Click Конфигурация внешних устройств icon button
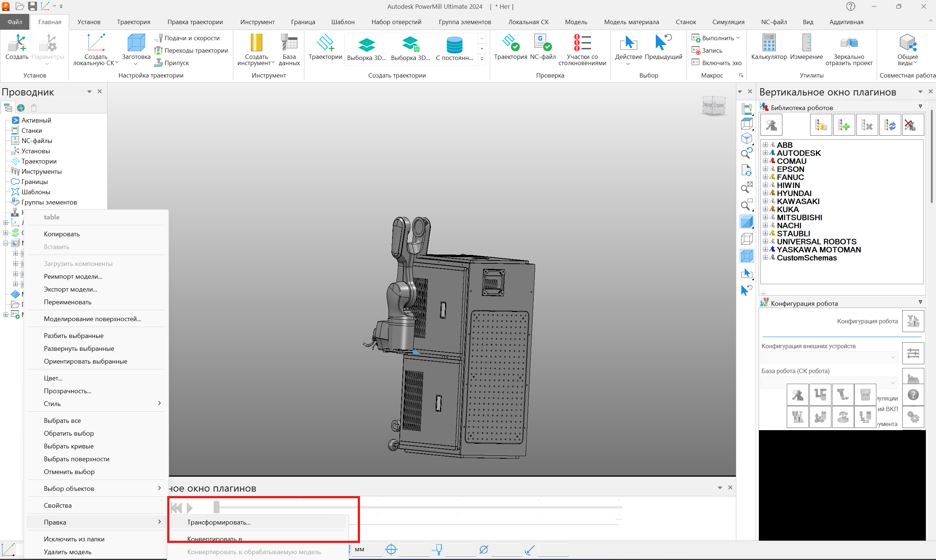 (x=913, y=353)
